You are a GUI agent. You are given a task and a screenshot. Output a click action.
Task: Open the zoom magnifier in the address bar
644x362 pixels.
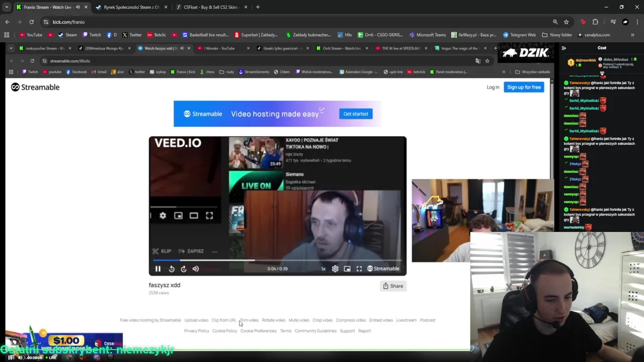point(555,22)
